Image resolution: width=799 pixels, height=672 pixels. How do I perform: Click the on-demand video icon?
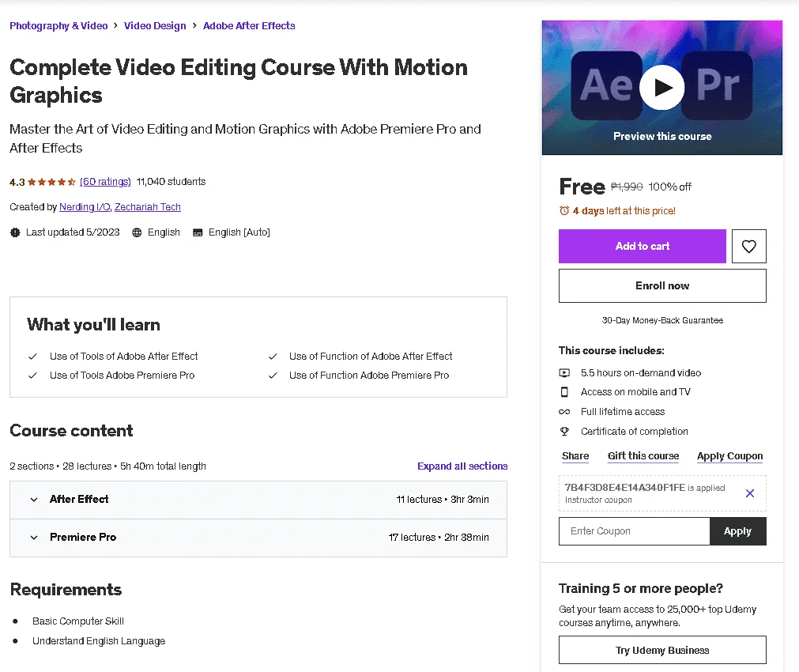coord(564,373)
